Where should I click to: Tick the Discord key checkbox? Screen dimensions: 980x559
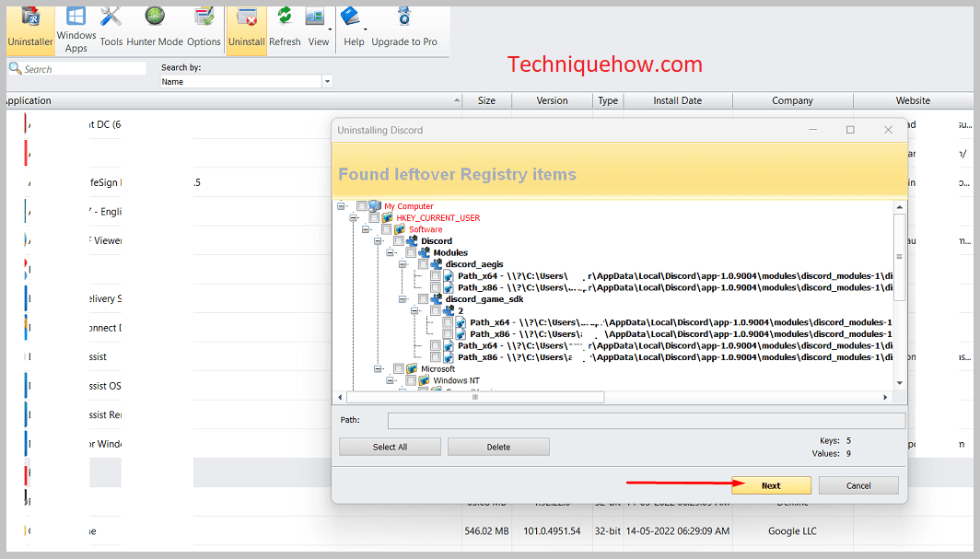click(x=399, y=240)
